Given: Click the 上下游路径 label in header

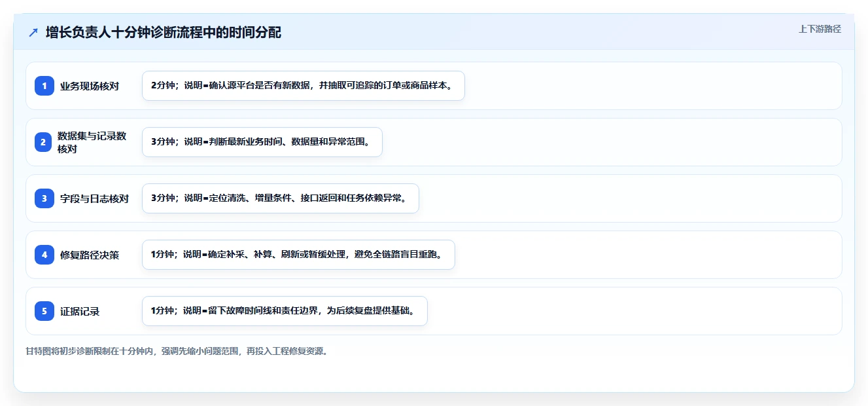Looking at the screenshot, I should (x=820, y=29).
